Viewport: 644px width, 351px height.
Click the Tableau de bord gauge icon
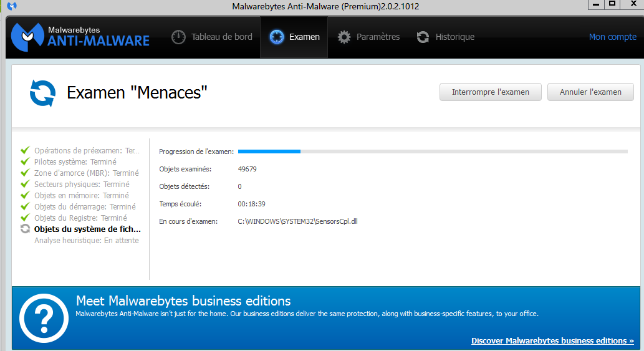tap(178, 37)
